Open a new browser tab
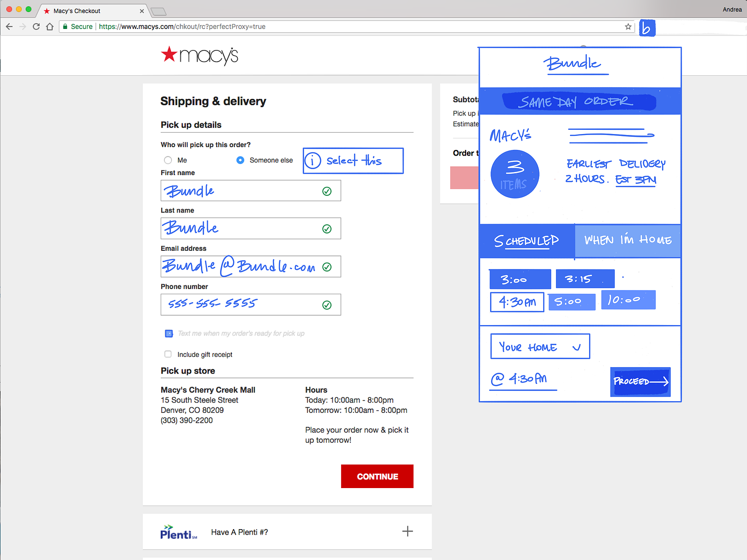 click(159, 11)
